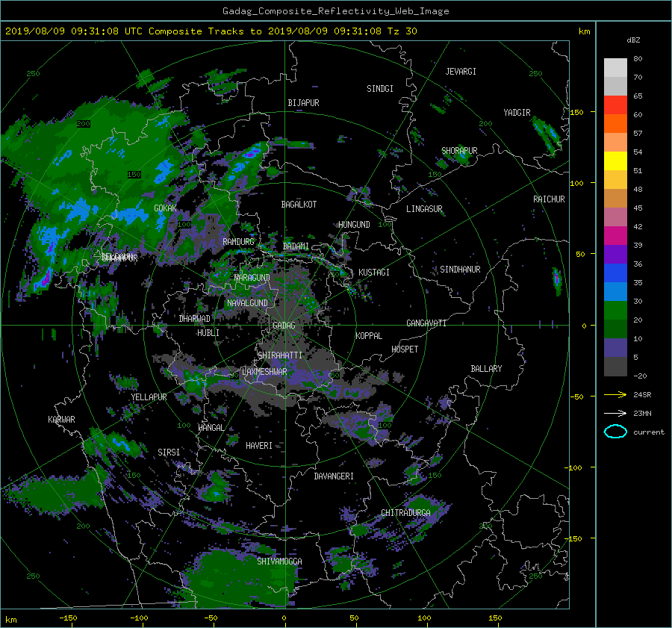Click the YELLAPUR city label

pos(149,397)
